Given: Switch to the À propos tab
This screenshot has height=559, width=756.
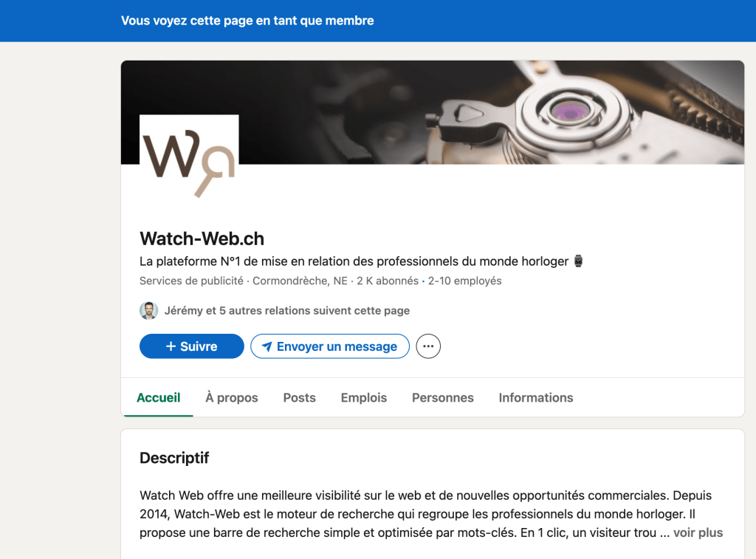Looking at the screenshot, I should tap(231, 397).
